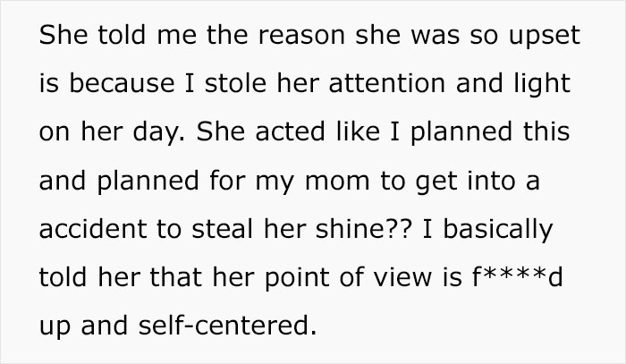The image size is (626, 364).
Task: Click the word "light" in the paragraph
Action: point(539,88)
